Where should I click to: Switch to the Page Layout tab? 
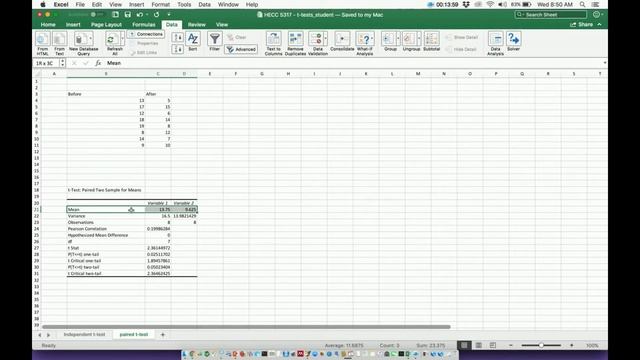point(106,24)
